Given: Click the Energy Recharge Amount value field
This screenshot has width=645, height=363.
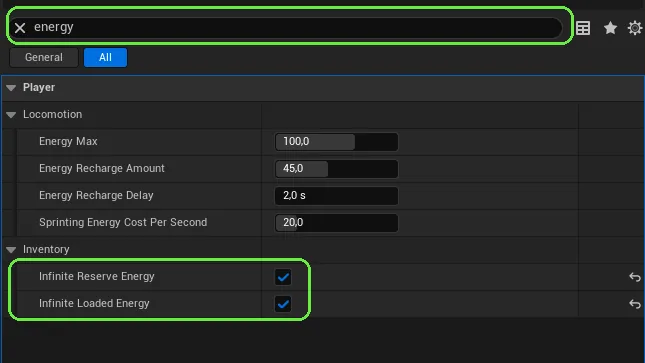Looking at the screenshot, I should pos(336,169).
